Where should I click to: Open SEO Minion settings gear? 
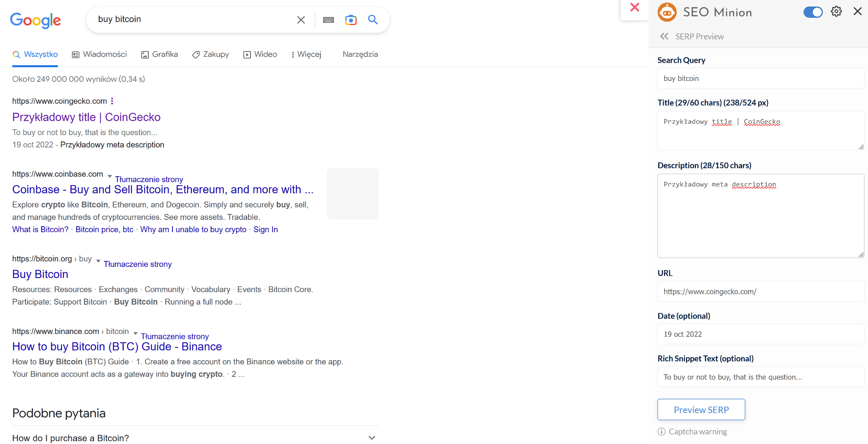pos(836,11)
